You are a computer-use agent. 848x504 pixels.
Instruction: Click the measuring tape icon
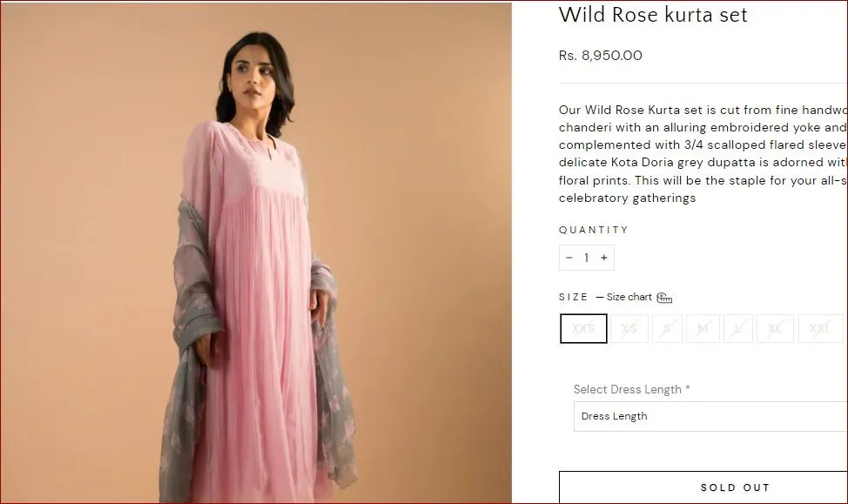coord(664,298)
